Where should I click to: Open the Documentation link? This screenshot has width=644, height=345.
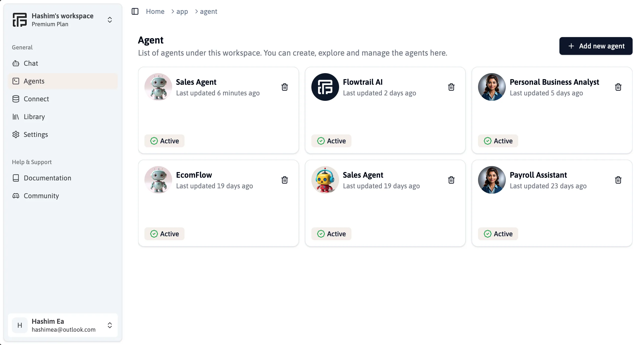pyautogui.click(x=47, y=178)
